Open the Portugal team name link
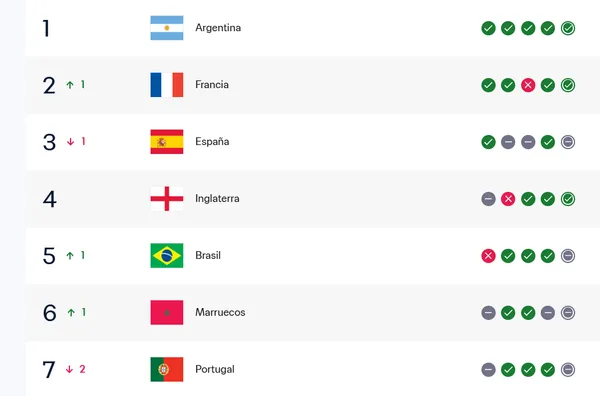 (x=215, y=370)
